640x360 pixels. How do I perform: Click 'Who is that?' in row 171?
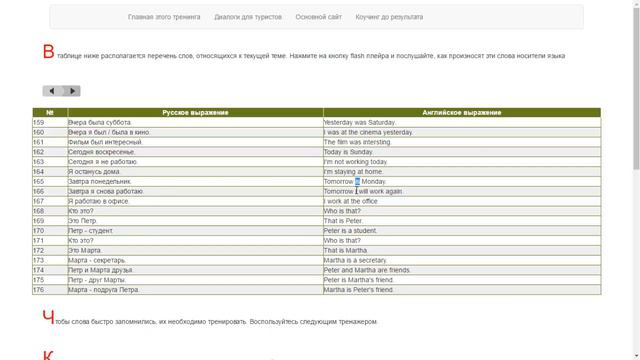click(462, 240)
